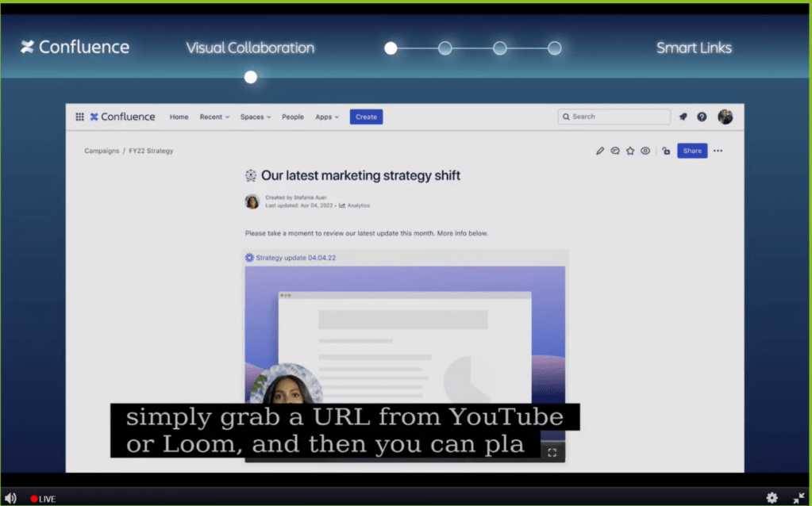Click the edit pencil icon
The height and width of the screenshot is (506, 812).
click(600, 151)
